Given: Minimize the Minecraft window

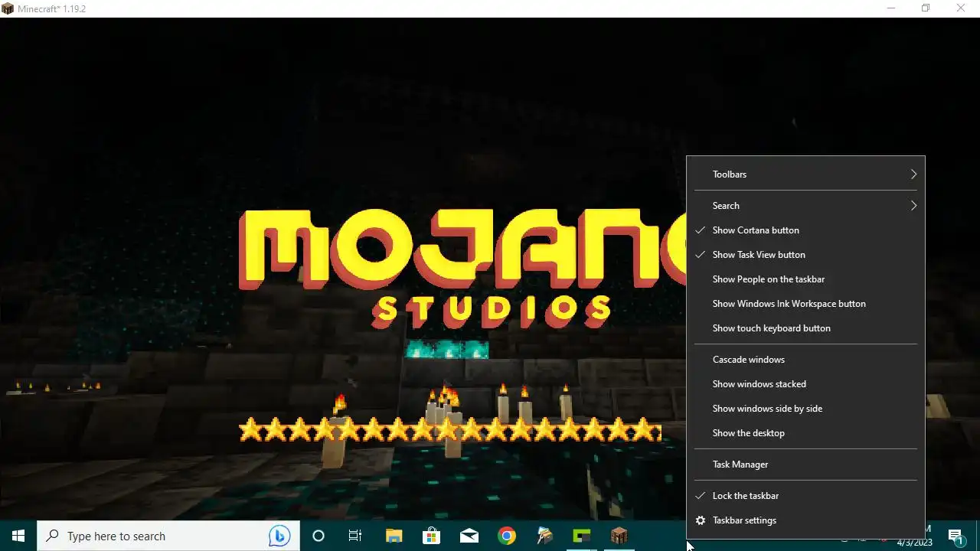Looking at the screenshot, I should pos(891,8).
